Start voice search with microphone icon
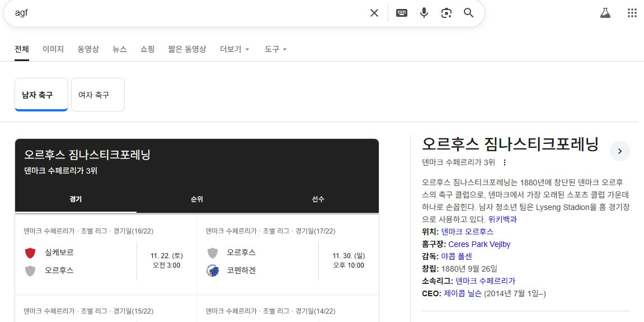 pyautogui.click(x=424, y=13)
